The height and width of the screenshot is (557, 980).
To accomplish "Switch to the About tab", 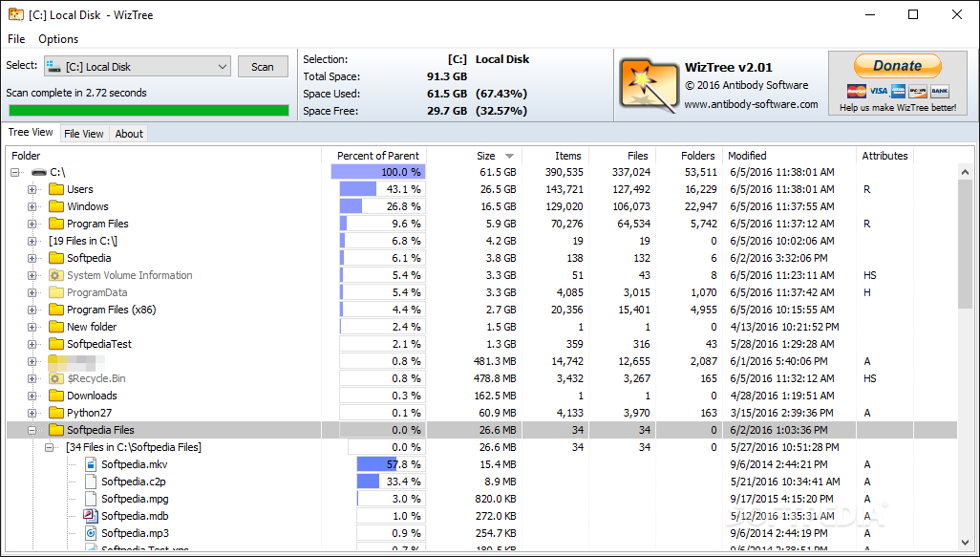I will [129, 134].
